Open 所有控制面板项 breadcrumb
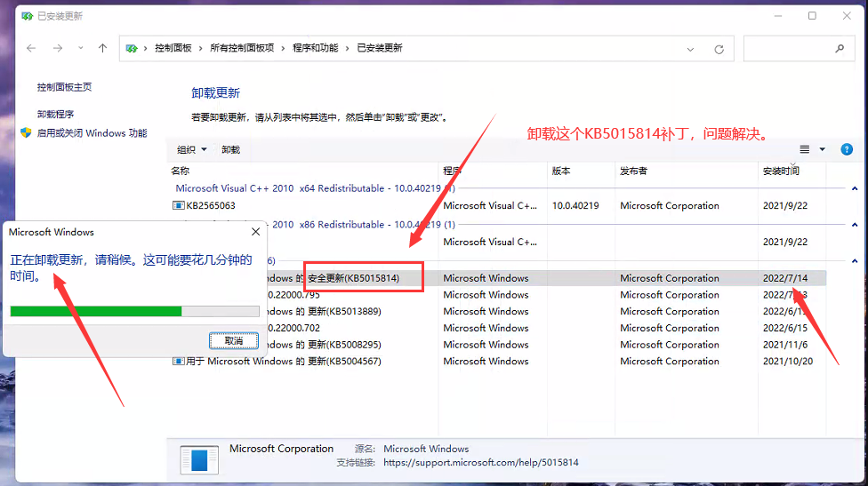 click(x=242, y=48)
